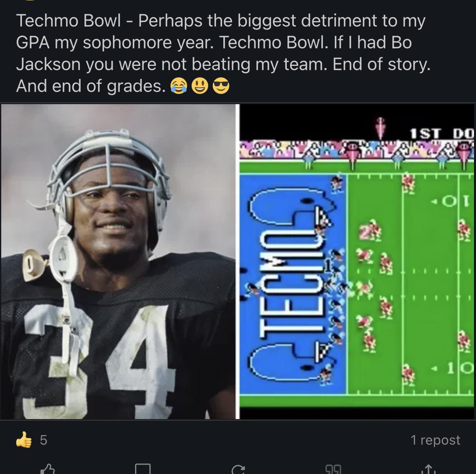Repost using the circular arrow icon
The height and width of the screenshot is (474, 476).
point(238,470)
